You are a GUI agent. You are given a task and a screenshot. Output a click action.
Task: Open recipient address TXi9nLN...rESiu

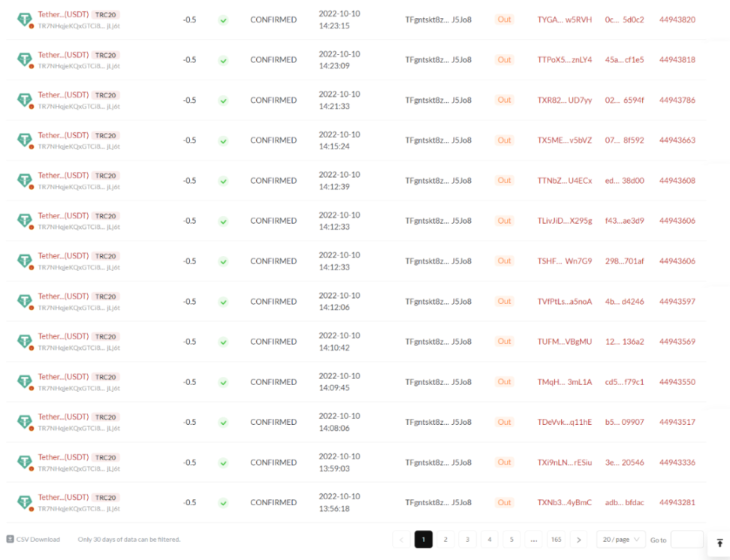[x=565, y=462]
